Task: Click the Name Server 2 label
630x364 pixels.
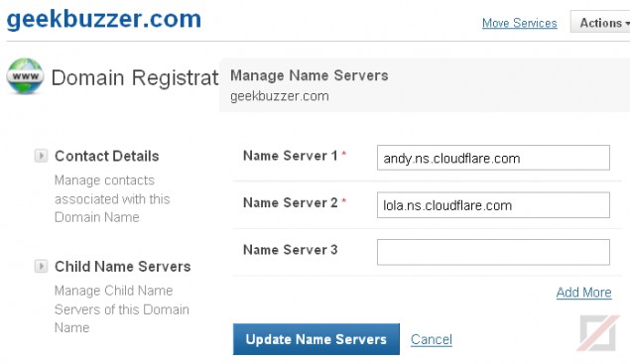Action: tap(291, 202)
